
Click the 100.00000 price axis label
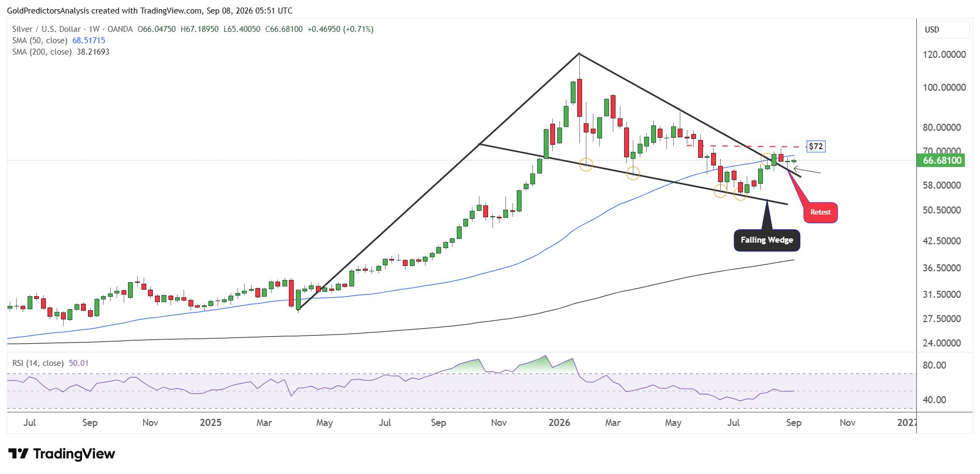coord(944,88)
